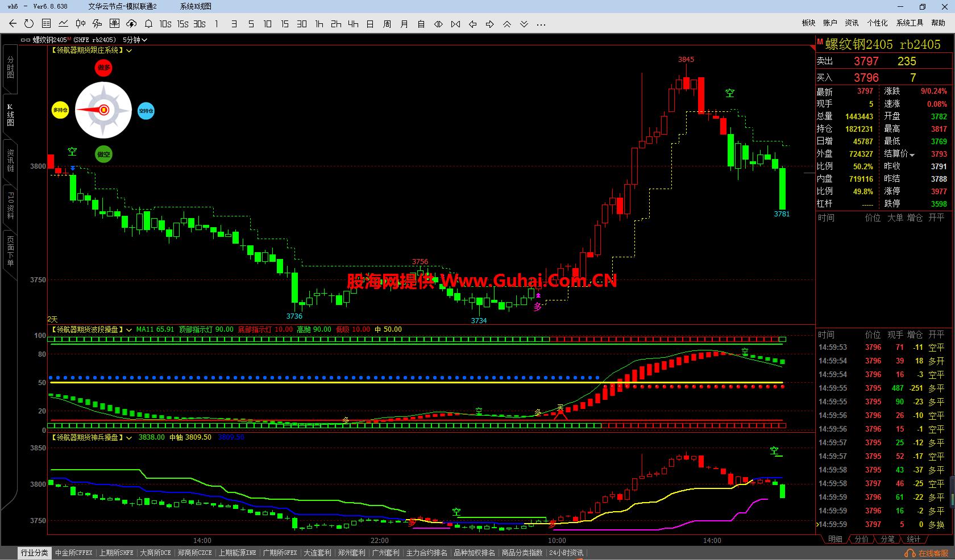The width and height of the screenshot is (955, 560).
Task: Toggle daily period 日 in toolbar
Action: [370, 24]
